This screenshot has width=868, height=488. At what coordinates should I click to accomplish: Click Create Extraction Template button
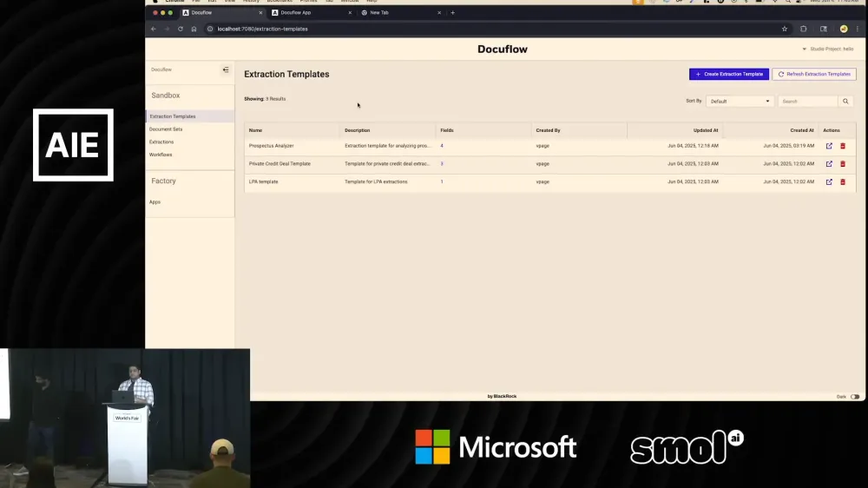coord(728,74)
